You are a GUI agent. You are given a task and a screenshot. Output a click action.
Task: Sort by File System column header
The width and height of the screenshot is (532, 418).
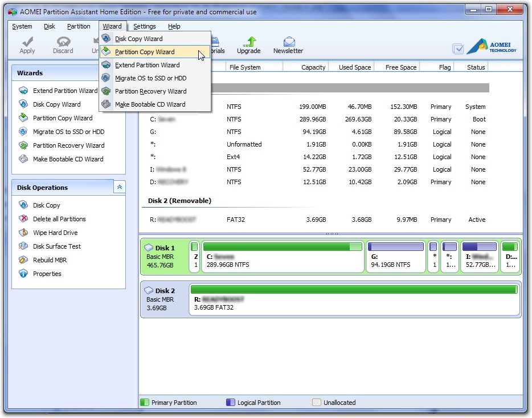tap(254, 67)
